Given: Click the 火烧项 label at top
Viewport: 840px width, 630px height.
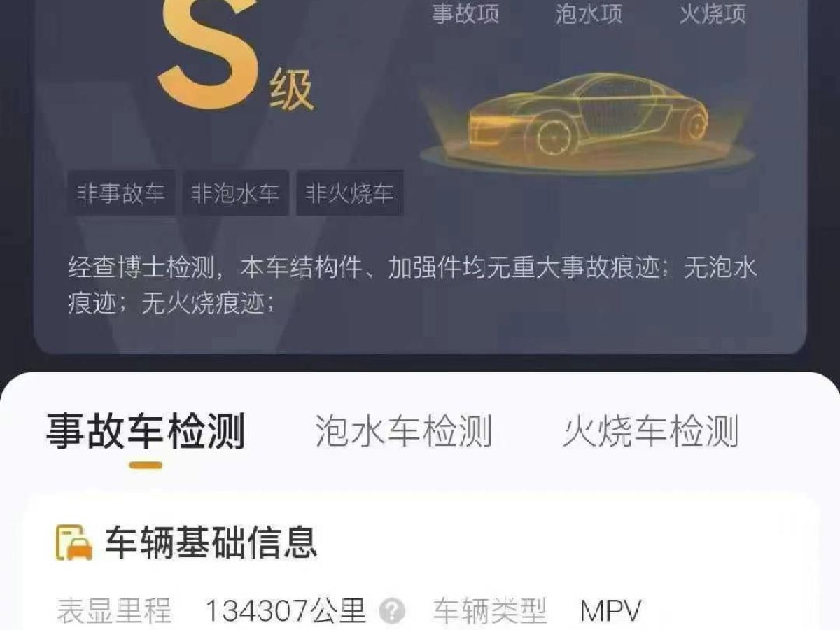Looking at the screenshot, I should pos(713,14).
